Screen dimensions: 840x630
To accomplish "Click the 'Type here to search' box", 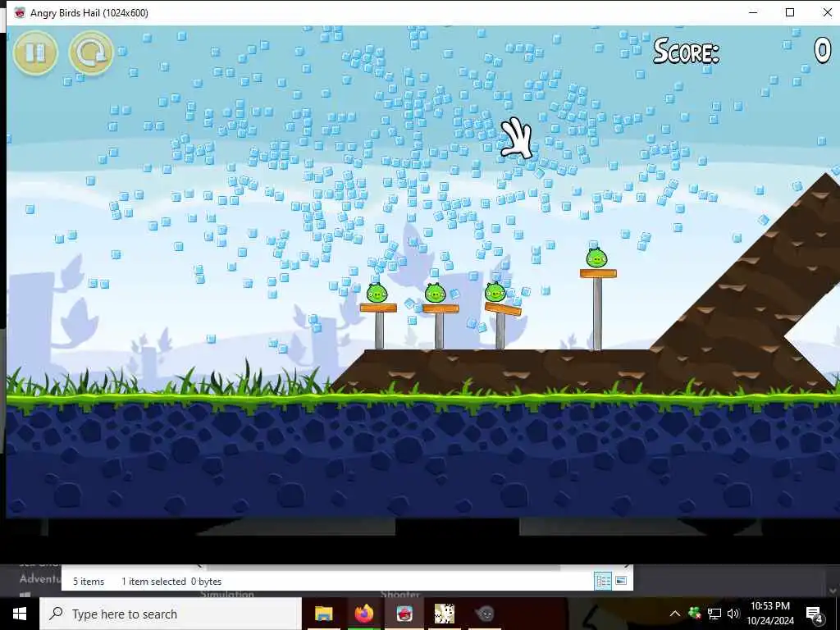I will click(171, 614).
